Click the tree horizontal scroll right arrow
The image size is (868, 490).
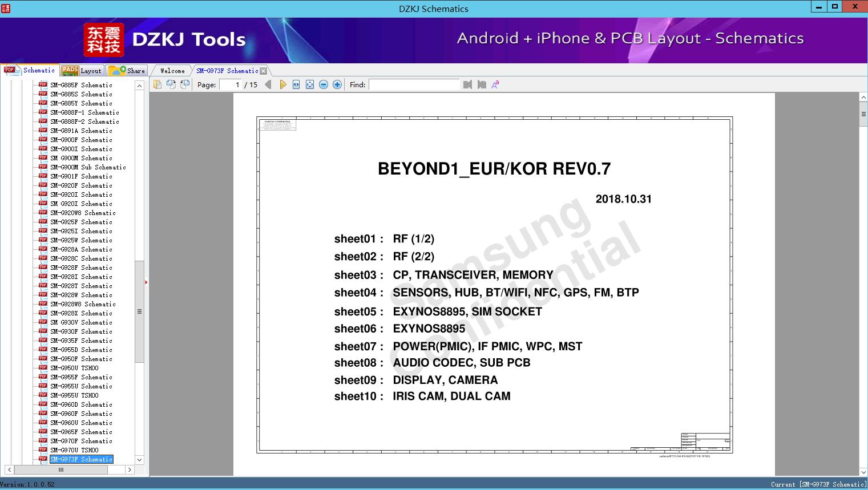point(130,469)
